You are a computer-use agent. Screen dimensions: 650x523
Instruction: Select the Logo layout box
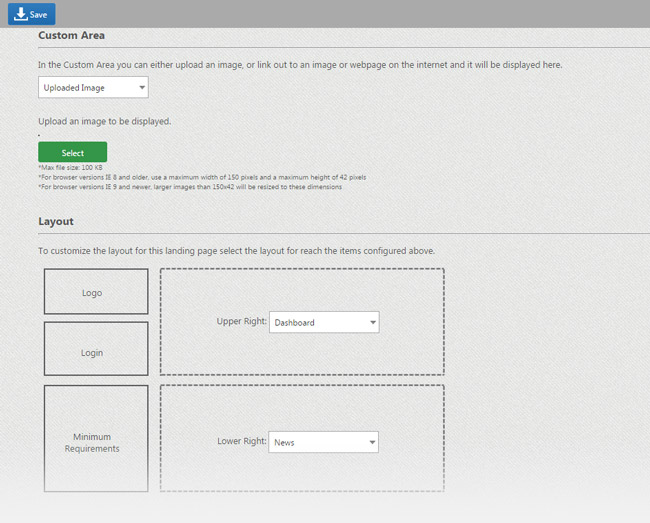(95, 292)
